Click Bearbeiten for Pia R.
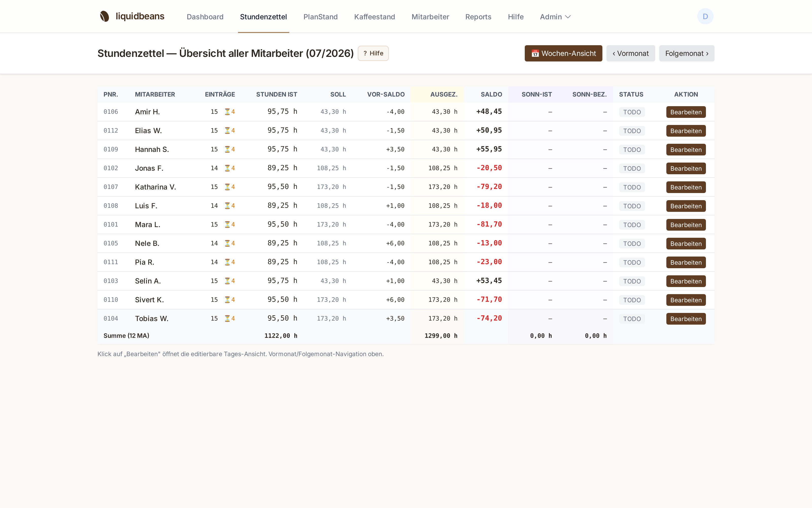The image size is (812, 508). [686, 263]
